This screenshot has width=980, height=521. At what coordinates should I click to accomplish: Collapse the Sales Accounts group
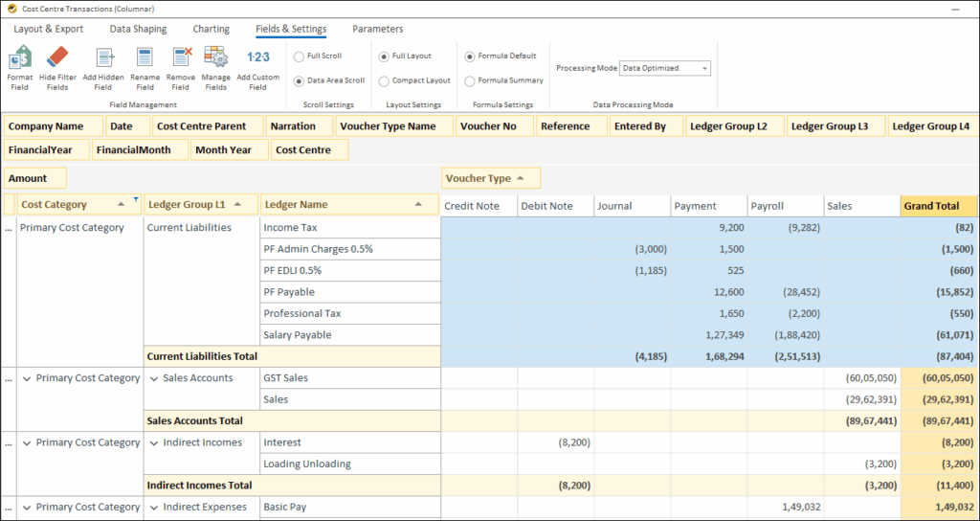[x=153, y=378]
